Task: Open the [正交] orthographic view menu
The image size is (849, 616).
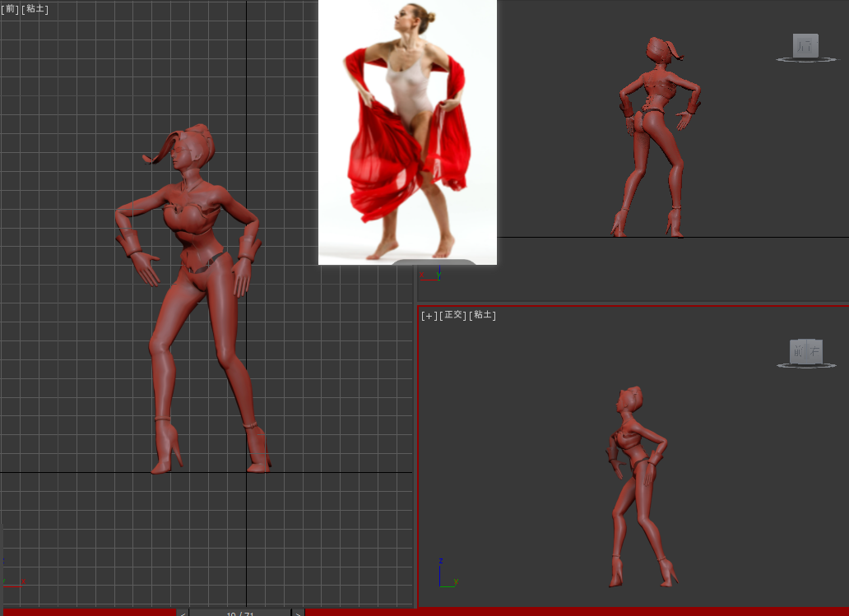Action: (x=453, y=315)
